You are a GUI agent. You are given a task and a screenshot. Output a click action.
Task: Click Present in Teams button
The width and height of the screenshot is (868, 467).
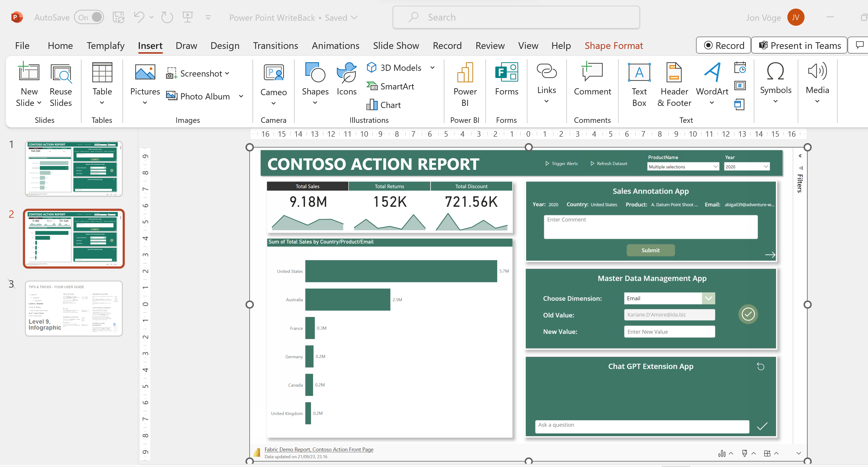click(799, 45)
